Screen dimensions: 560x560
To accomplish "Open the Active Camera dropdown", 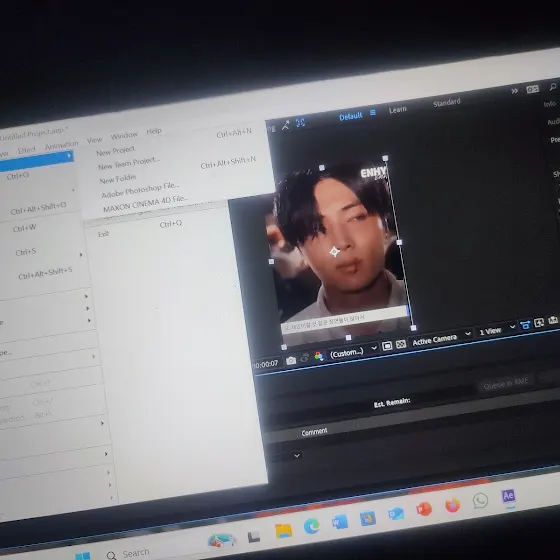I will coord(442,338).
